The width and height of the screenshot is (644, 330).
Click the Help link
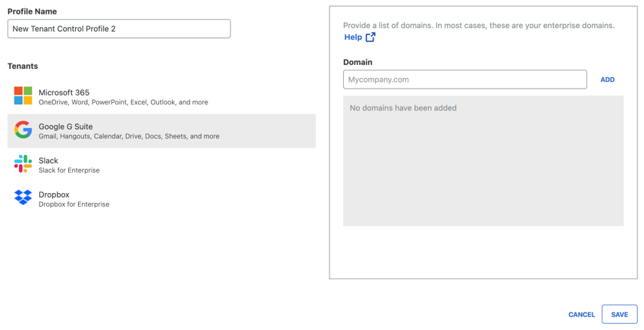(353, 37)
